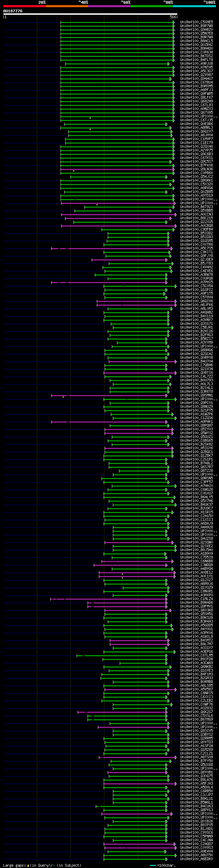This screenshot has width=219, height=868.
Task: Click hit label UniRef100_A8MRL3
Action: click(x=196, y=127)
